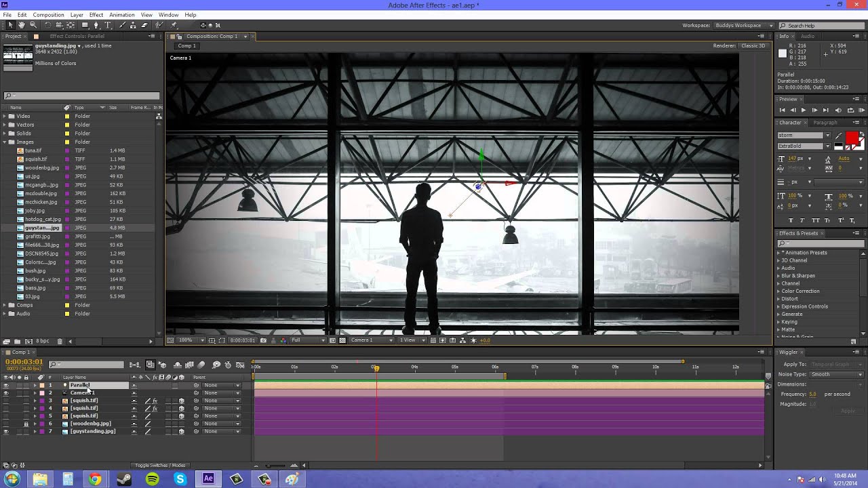Open the timeline Graph Editor button
This screenshot has width=868, height=488.
coord(240,365)
